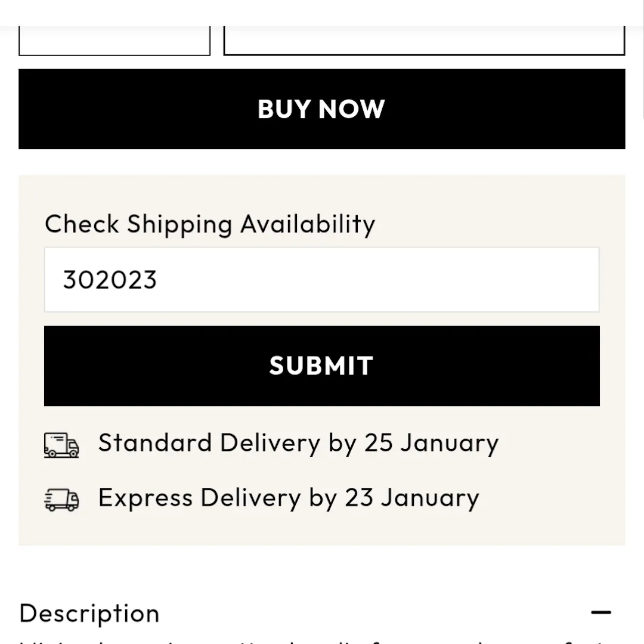The height and width of the screenshot is (644, 644).
Task: Click the Express Delivery fast truck icon
Action: coord(61,500)
